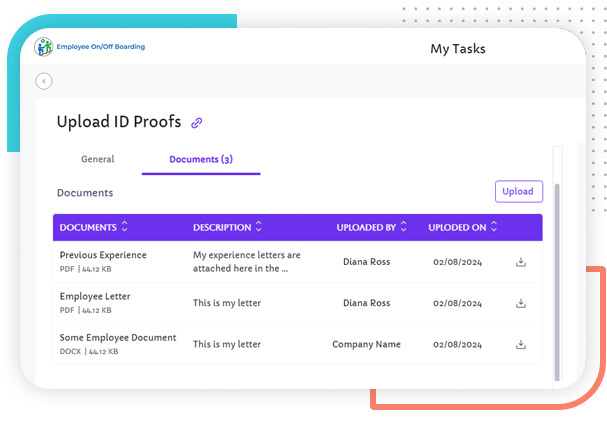This screenshot has height=424, width=607.
Task: Click the Employee On/Off Boarding logo icon
Action: 44,47
